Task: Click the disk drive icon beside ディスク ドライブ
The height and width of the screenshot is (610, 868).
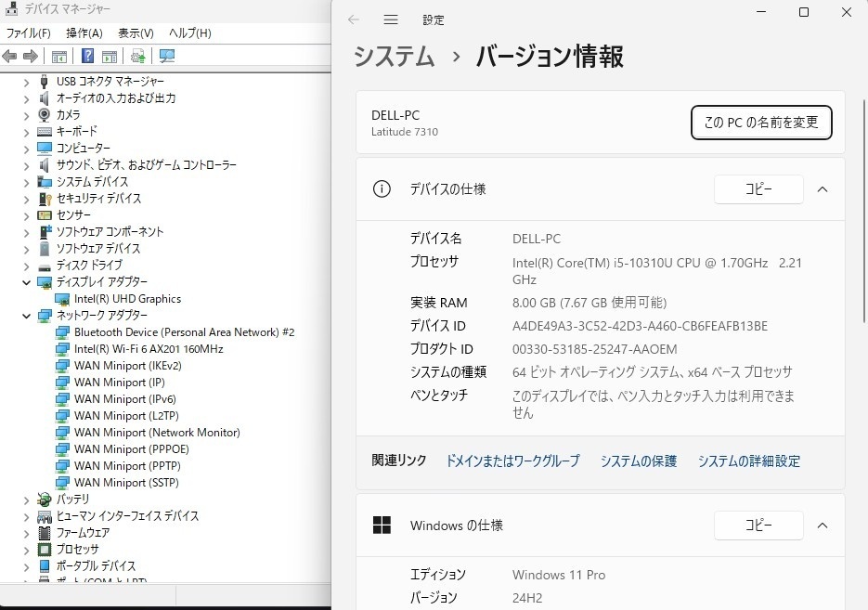Action: point(45,266)
